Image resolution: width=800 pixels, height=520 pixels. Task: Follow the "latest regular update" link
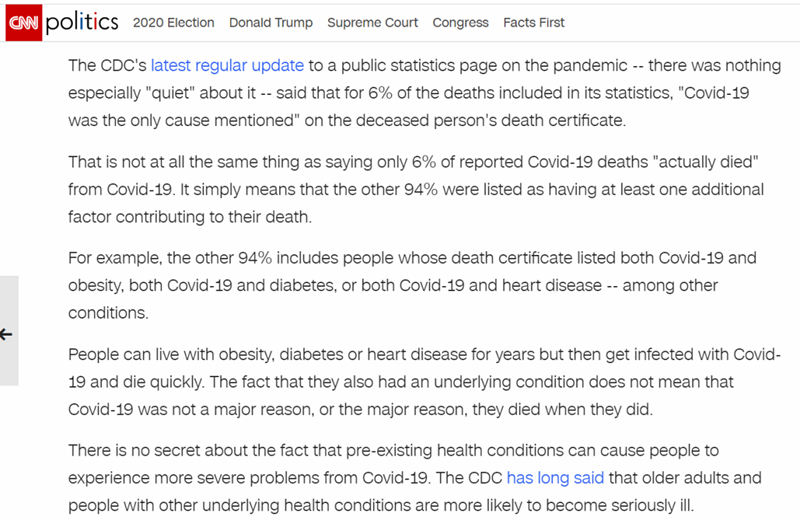click(227, 66)
